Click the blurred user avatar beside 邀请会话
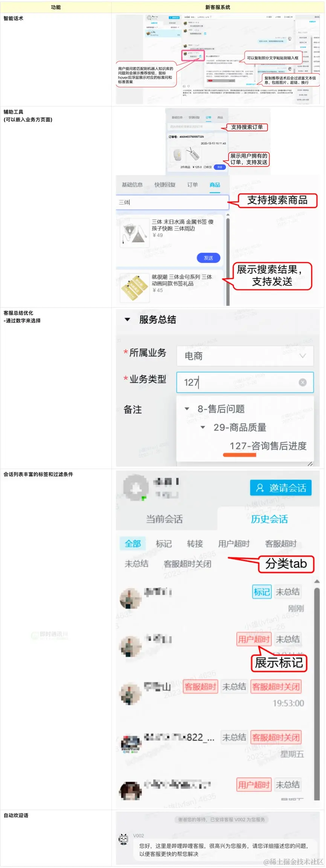The width and height of the screenshot is (326, 868). [x=136, y=488]
